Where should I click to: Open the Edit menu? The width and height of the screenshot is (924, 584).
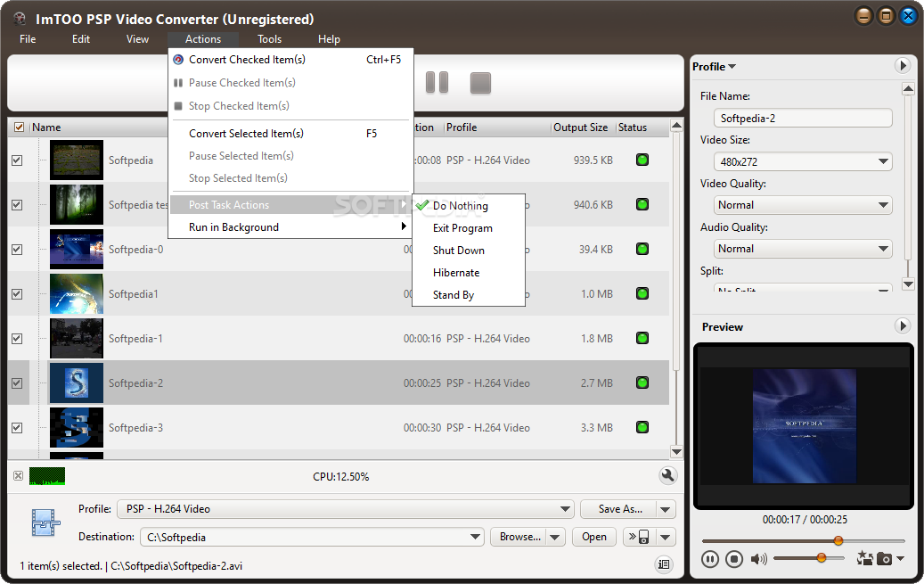click(x=81, y=39)
